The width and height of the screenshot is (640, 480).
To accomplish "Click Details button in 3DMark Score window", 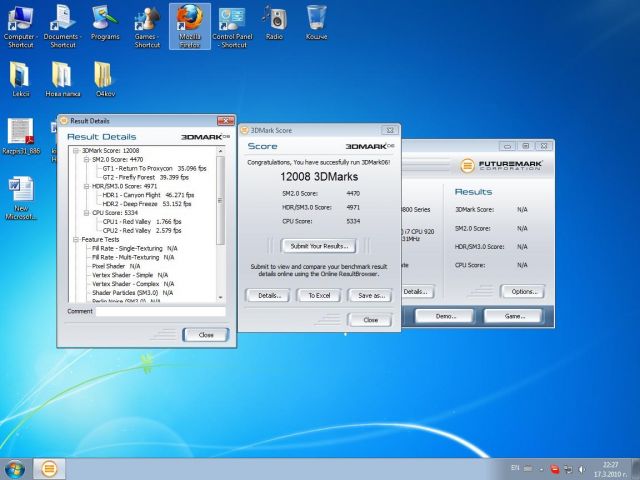I will pos(268,296).
